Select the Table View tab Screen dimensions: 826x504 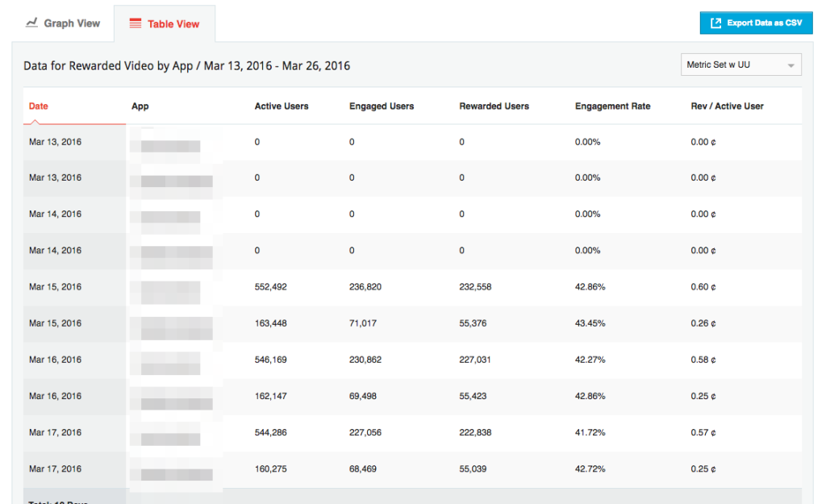165,24
